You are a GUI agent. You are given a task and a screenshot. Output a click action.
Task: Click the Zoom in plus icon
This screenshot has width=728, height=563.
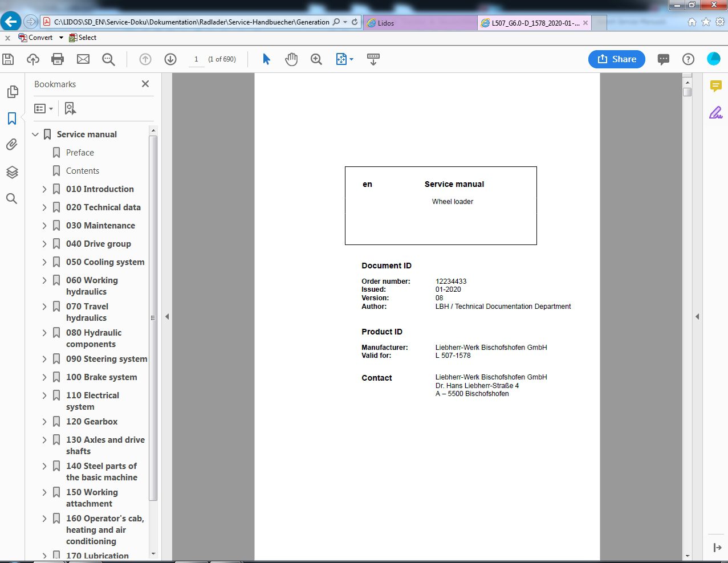click(x=316, y=59)
